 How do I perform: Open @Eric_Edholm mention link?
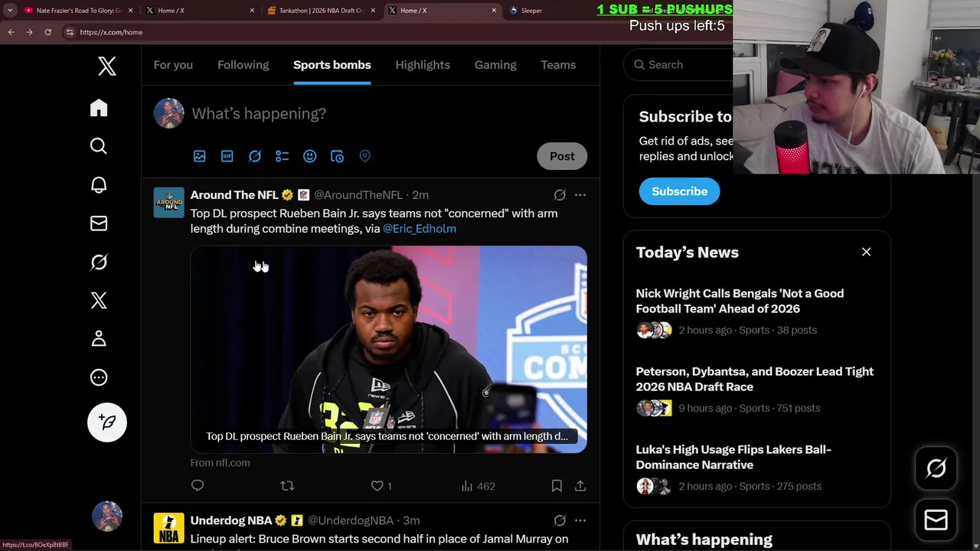tap(420, 229)
